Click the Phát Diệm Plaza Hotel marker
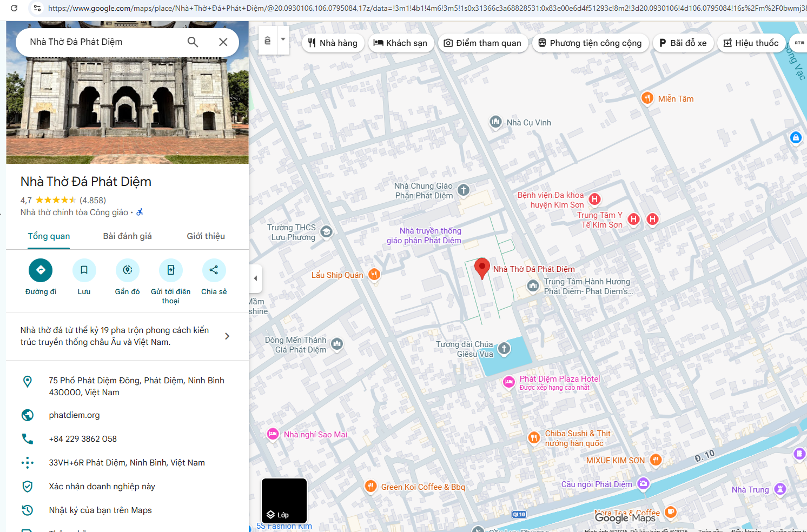The height and width of the screenshot is (532, 807). (508, 382)
